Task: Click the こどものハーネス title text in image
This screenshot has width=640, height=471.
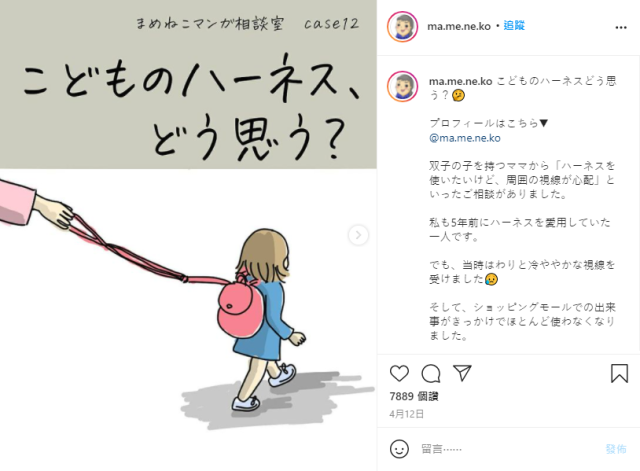Action: click(x=192, y=80)
